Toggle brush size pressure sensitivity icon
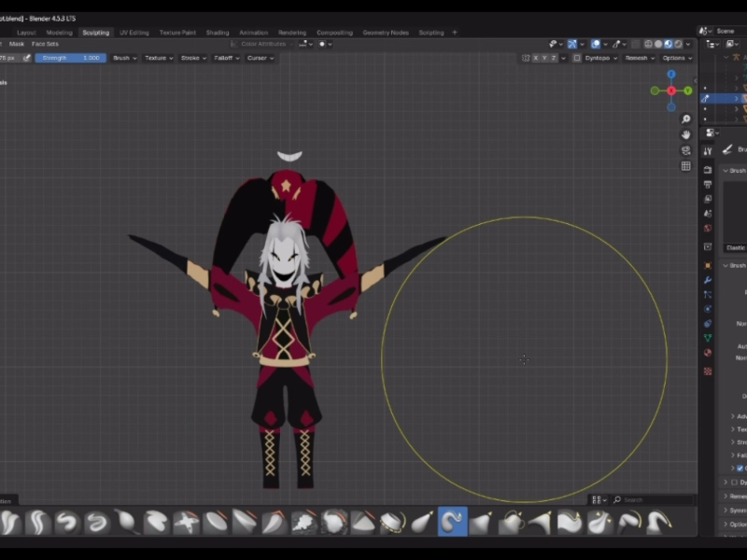747x560 pixels. coord(27,58)
